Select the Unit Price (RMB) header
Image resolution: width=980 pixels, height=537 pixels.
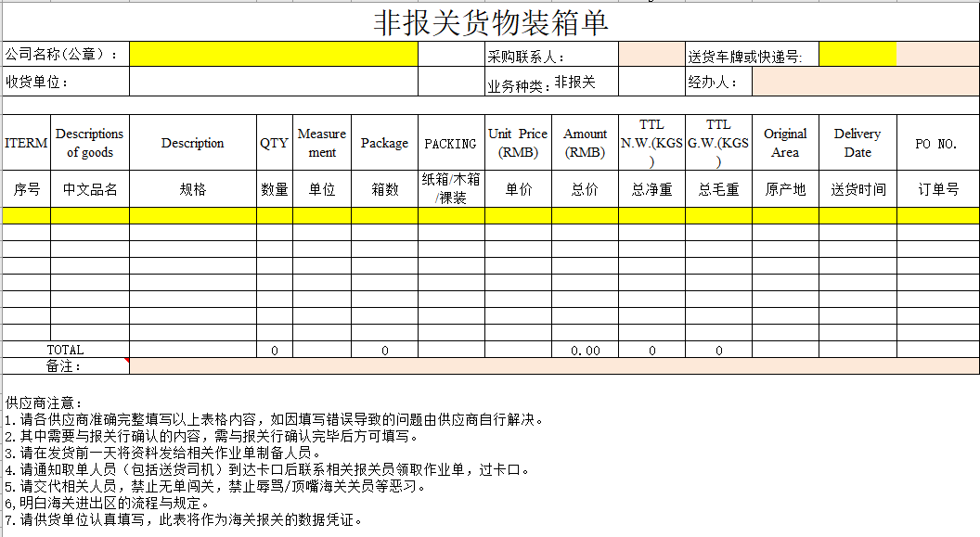(x=518, y=144)
